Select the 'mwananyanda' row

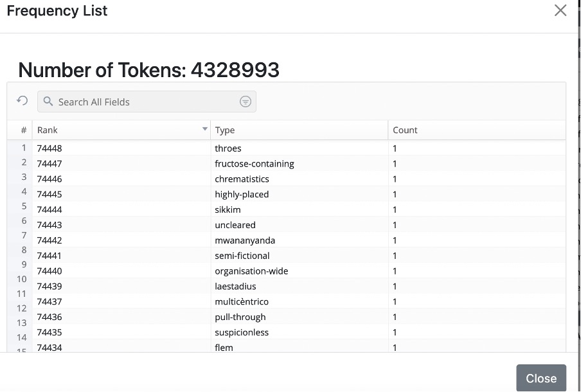(x=245, y=240)
